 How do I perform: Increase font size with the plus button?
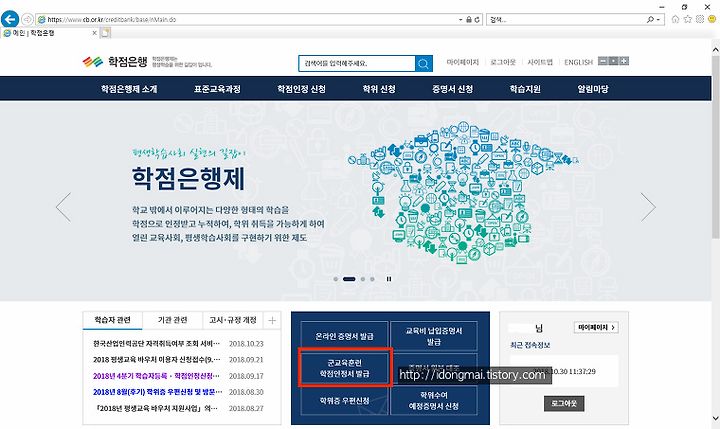tap(624, 61)
